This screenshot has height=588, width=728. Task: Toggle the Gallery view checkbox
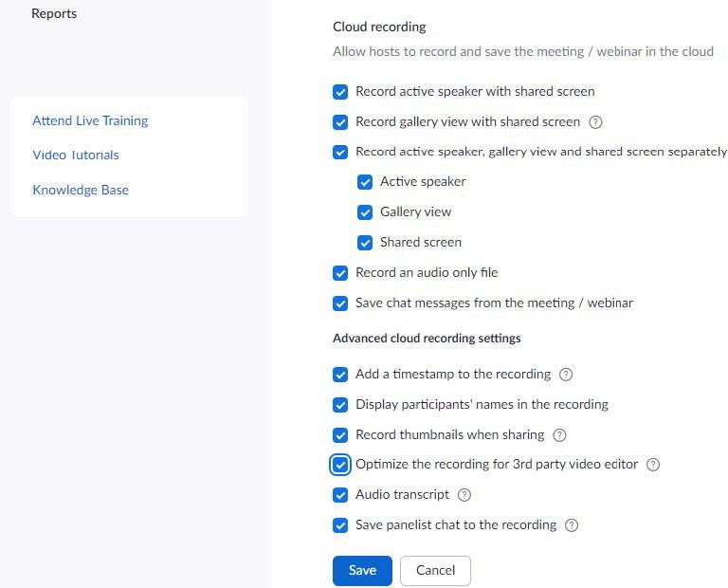365,212
